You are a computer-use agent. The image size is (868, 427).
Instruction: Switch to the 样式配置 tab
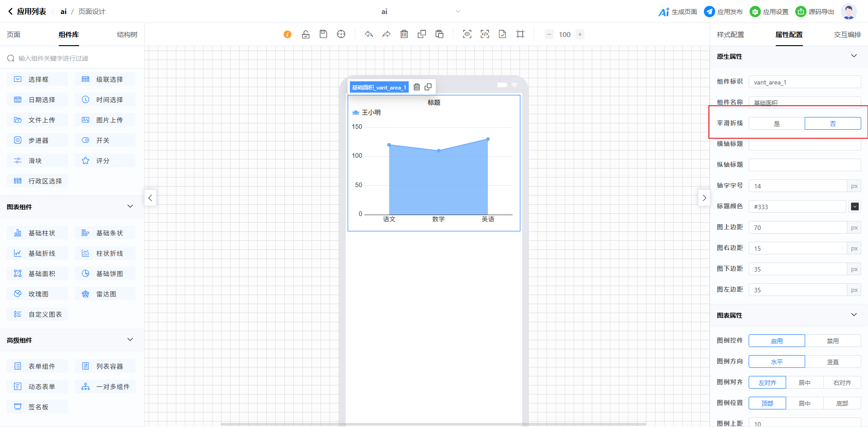coord(730,35)
